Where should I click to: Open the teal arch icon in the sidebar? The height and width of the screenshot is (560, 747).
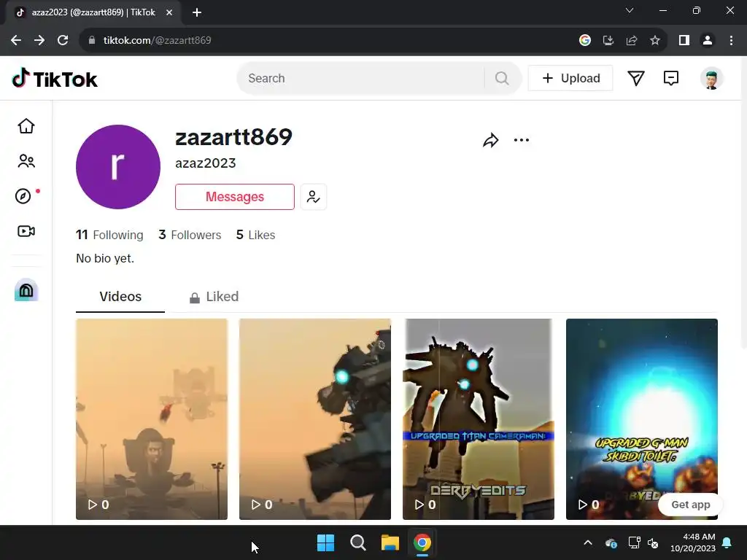coord(26,290)
